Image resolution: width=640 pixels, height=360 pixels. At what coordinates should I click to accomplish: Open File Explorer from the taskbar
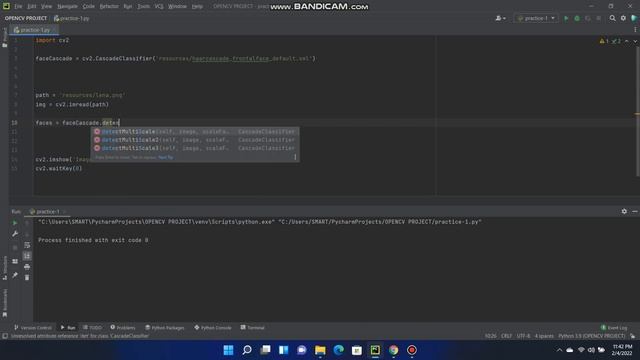[320, 350]
